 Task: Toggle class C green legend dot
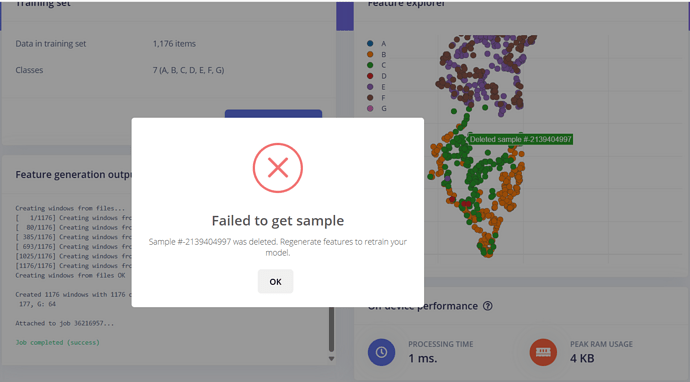click(x=370, y=65)
